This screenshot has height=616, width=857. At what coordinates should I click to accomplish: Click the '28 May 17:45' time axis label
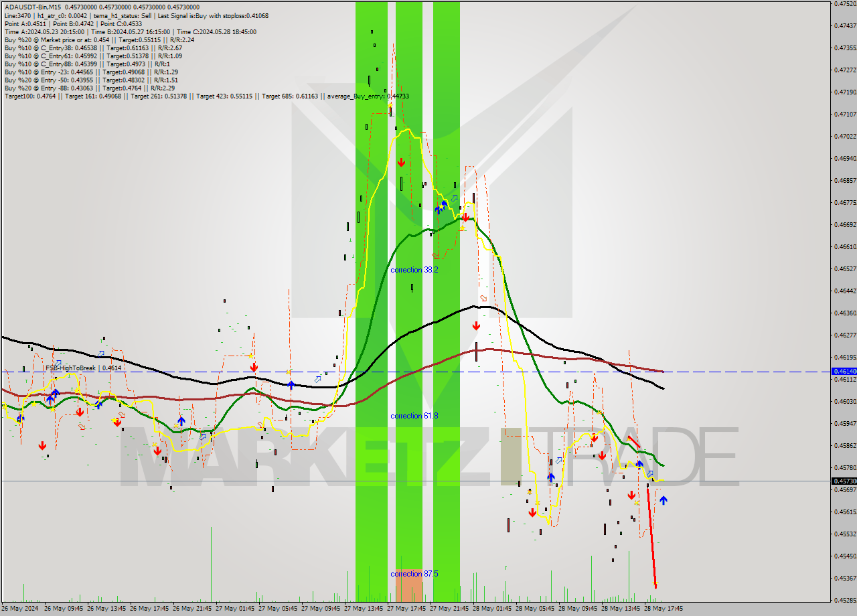click(664, 609)
